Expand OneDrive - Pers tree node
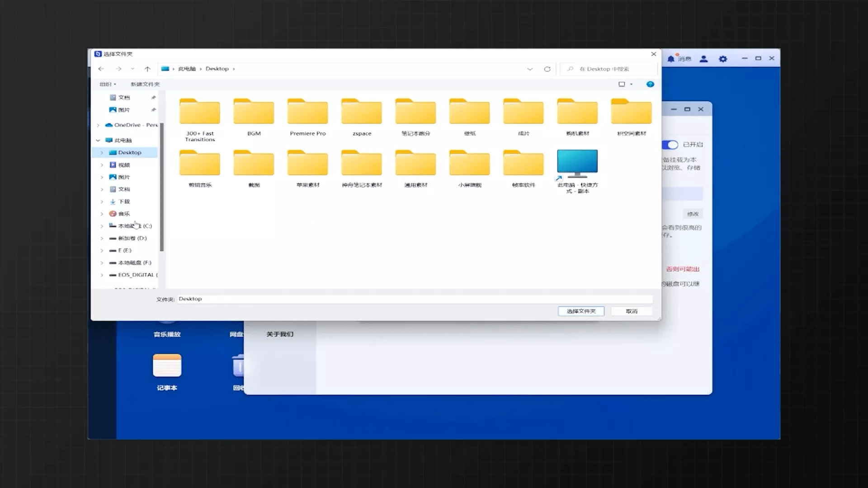The width and height of the screenshot is (868, 488). click(x=98, y=125)
